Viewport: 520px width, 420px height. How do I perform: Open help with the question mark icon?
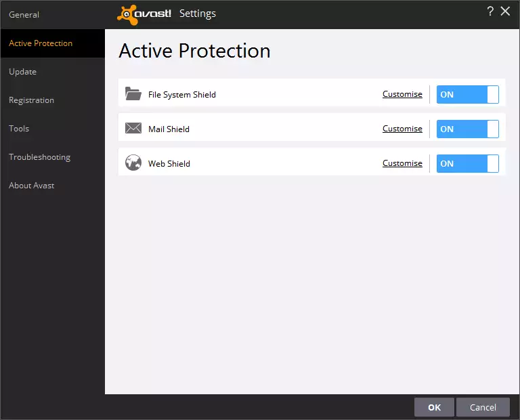click(490, 12)
